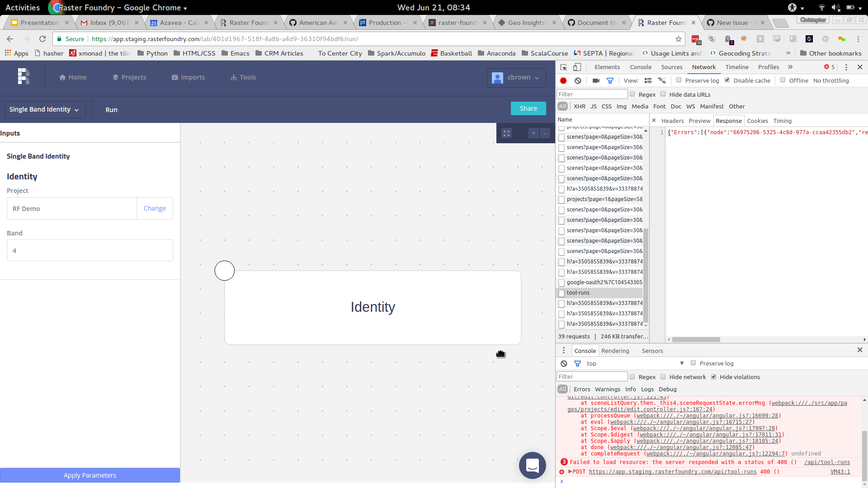868x488 pixels.
Task: Open the cbrown account menu
Action: (516, 77)
